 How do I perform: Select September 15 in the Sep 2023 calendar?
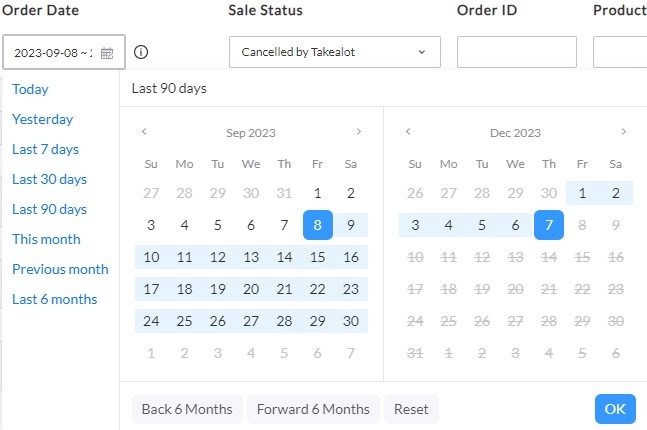coord(317,257)
